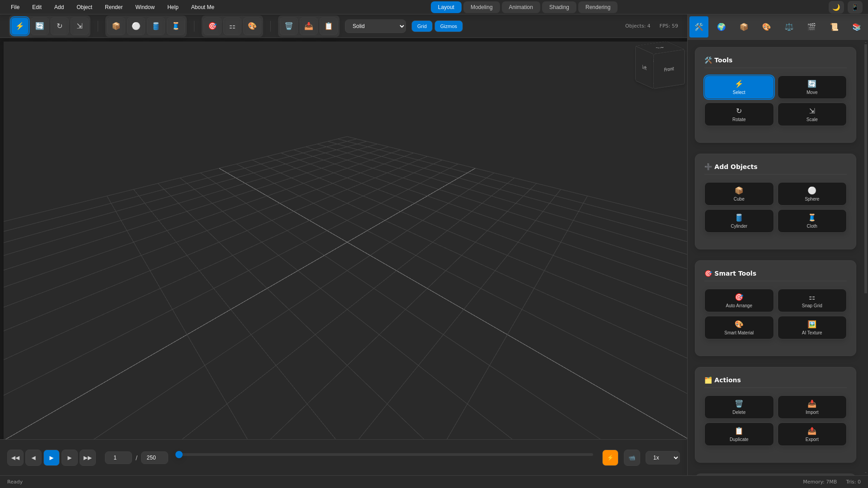Click the Snap Grid icon in toolbar
Screen dimensions: 868x488
pyautogui.click(x=232, y=26)
